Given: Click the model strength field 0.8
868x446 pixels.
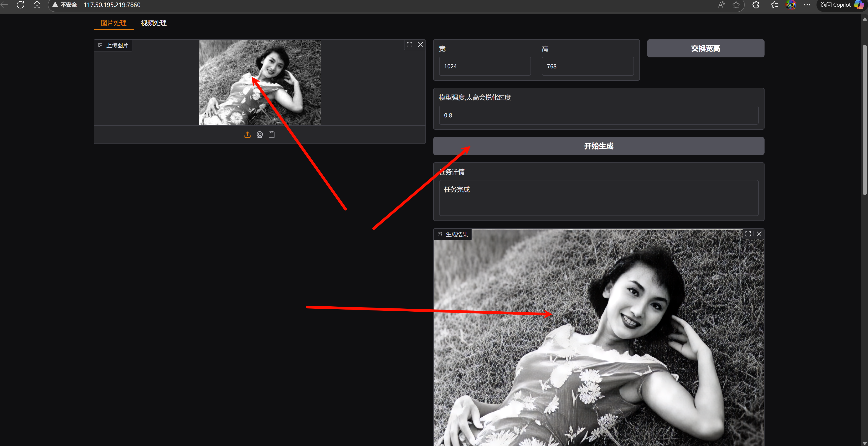Looking at the screenshot, I should tap(598, 115).
